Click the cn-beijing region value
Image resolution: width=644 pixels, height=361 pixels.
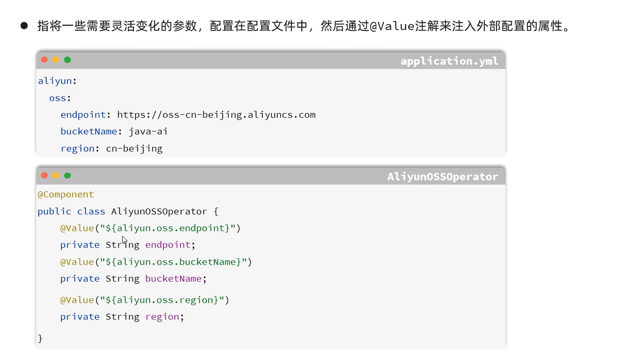click(x=134, y=149)
